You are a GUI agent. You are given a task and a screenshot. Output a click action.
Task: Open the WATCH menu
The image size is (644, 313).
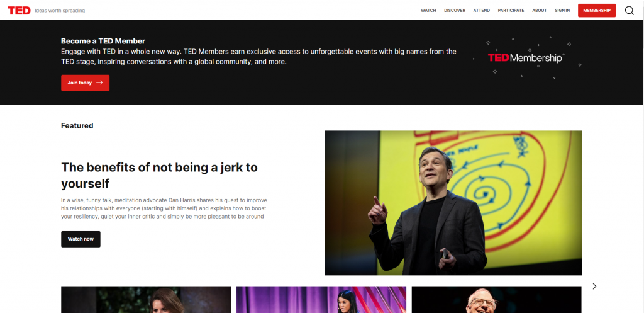428,11
